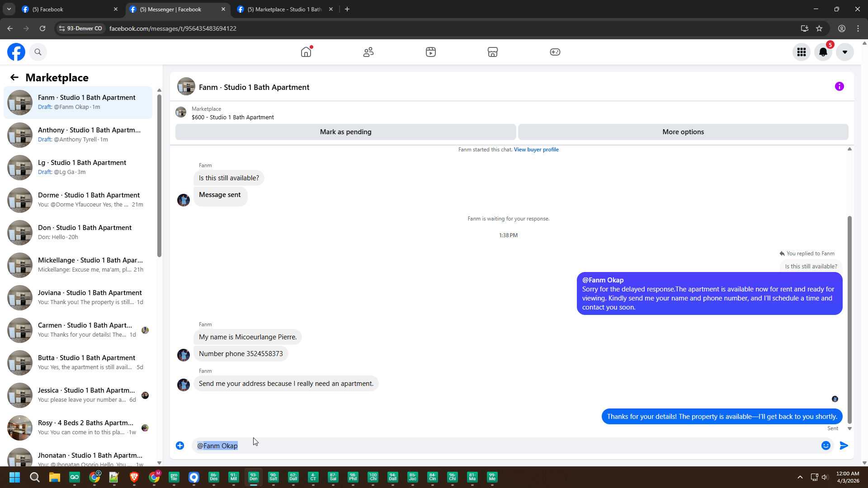Screen dimensions: 868x488
Task: Open the account dropdown arrow
Action: tap(845, 52)
